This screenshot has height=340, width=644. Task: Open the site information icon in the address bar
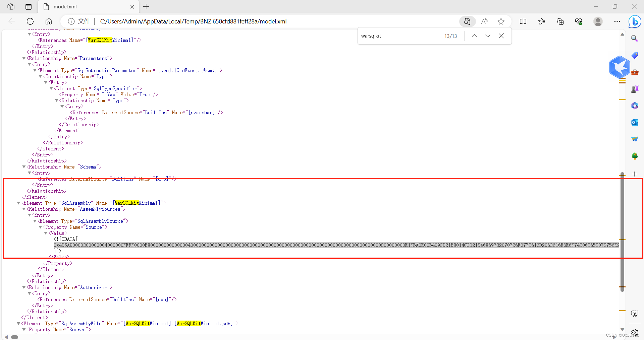pyautogui.click(x=71, y=21)
